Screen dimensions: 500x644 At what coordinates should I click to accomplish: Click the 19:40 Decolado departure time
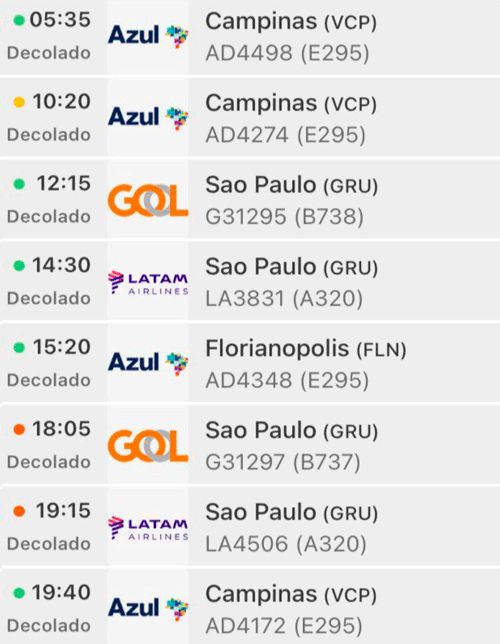click(x=49, y=608)
